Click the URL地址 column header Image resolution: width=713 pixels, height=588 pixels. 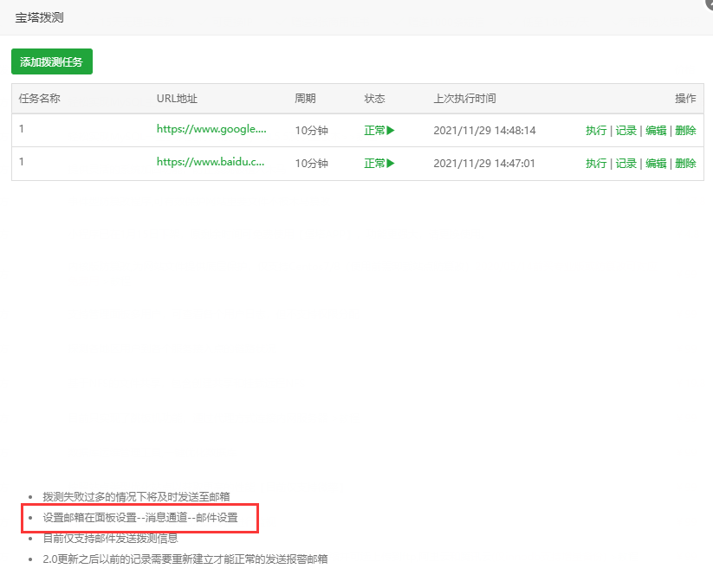coord(177,99)
